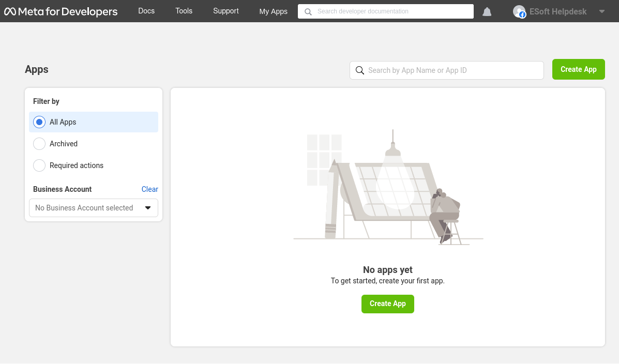Open the Docs menu
The height and width of the screenshot is (364, 619).
coord(146,11)
